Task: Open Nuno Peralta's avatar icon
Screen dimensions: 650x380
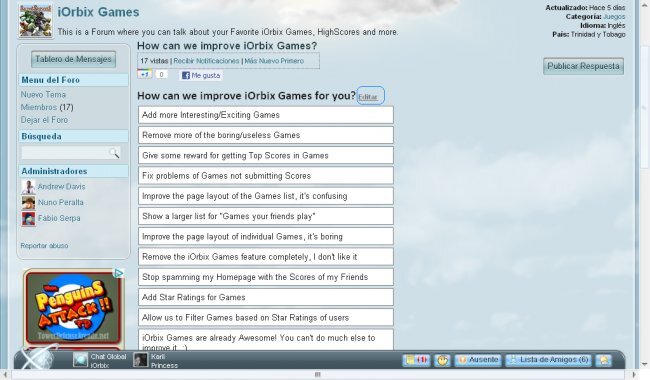Action: 28,203
